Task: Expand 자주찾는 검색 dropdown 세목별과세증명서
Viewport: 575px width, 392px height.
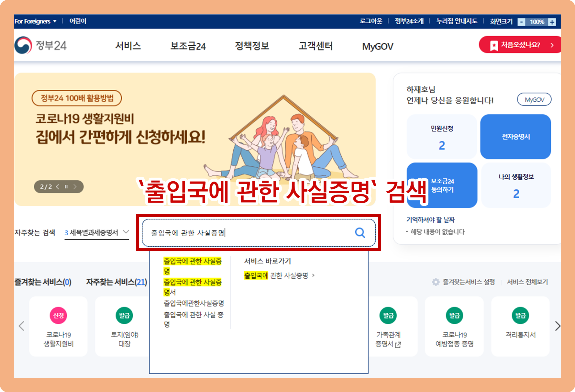Action: [x=97, y=232]
